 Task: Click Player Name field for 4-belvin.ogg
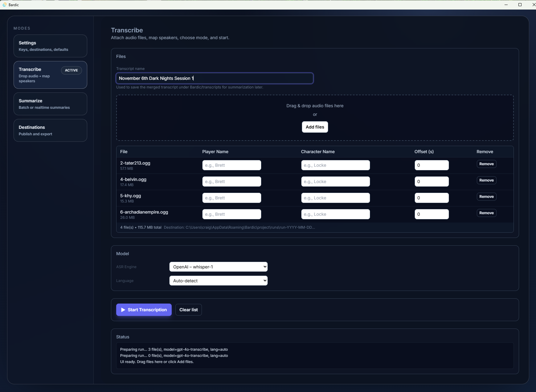click(231, 182)
